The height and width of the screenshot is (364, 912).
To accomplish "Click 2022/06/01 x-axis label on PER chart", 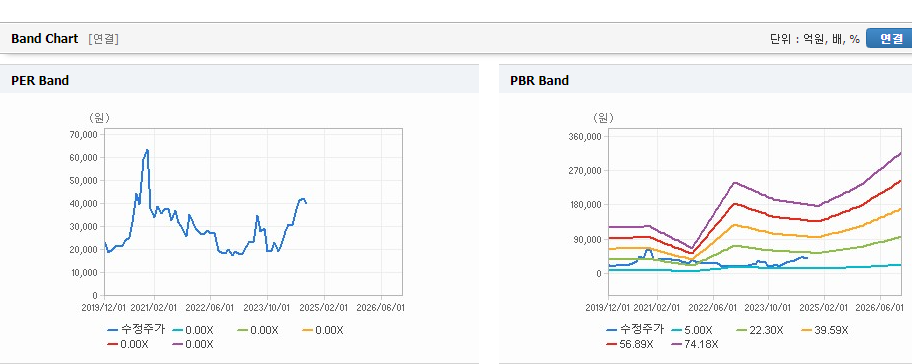I will click(211, 307).
